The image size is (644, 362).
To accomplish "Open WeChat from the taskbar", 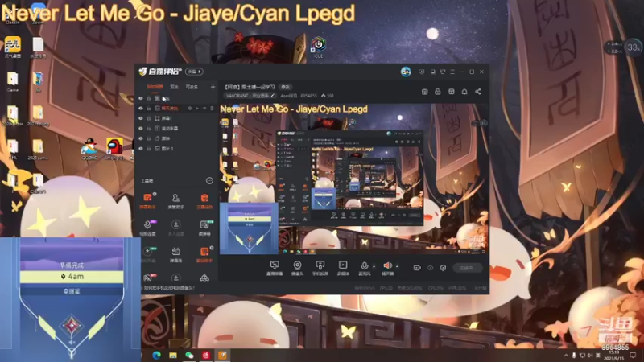I will click(189, 356).
